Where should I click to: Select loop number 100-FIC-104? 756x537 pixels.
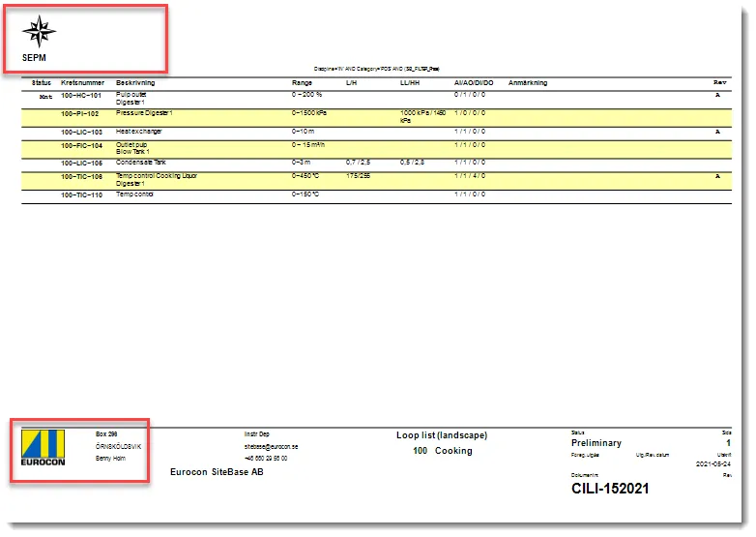81,145
